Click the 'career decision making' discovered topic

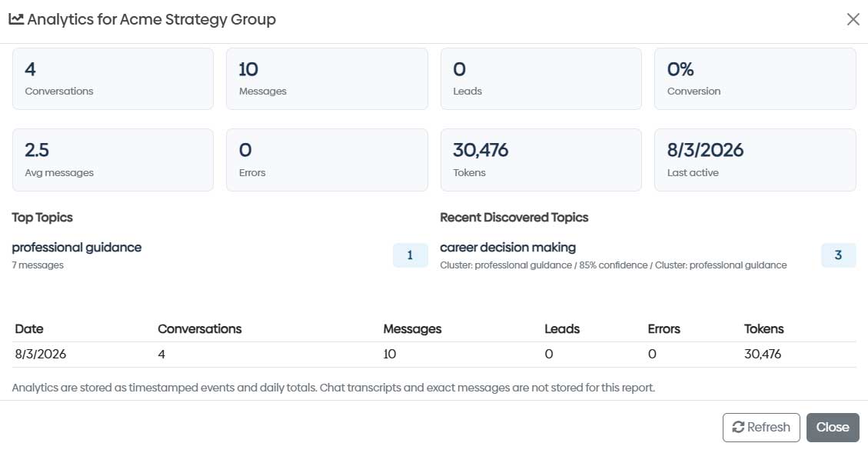pyautogui.click(x=507, y=248)
